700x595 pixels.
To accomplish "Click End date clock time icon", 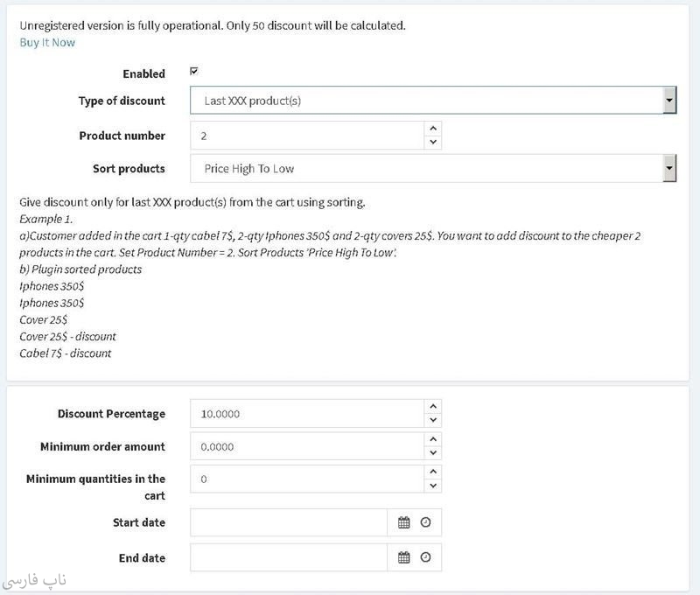I will 425,557.
